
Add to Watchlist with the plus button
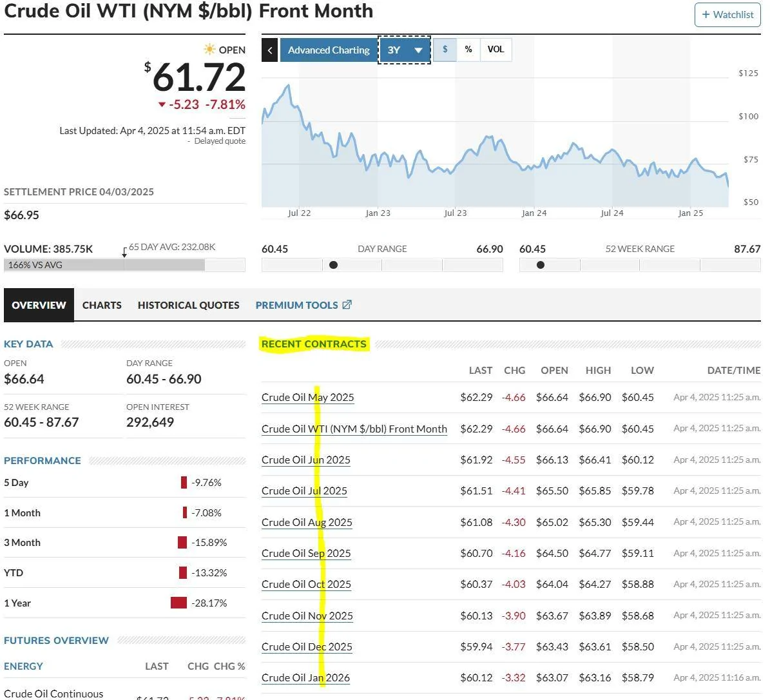pyautogui.click(x=727, y=15)
